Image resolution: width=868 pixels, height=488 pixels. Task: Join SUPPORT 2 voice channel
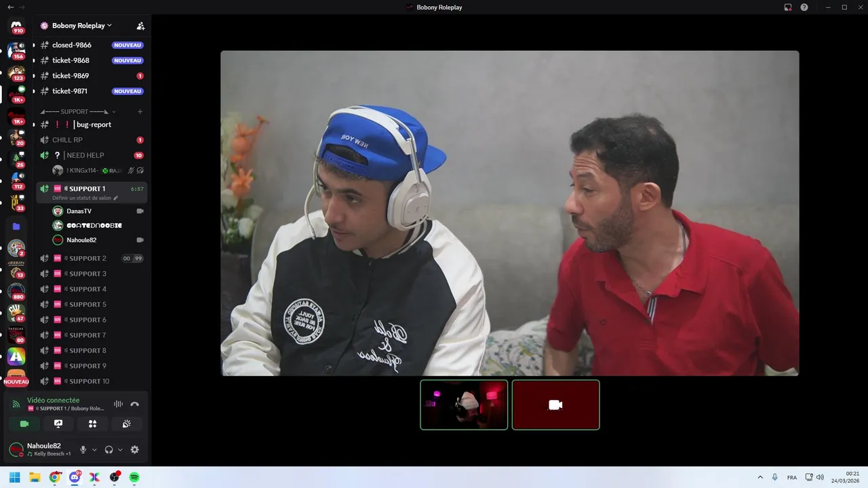[x=92, y=258]
